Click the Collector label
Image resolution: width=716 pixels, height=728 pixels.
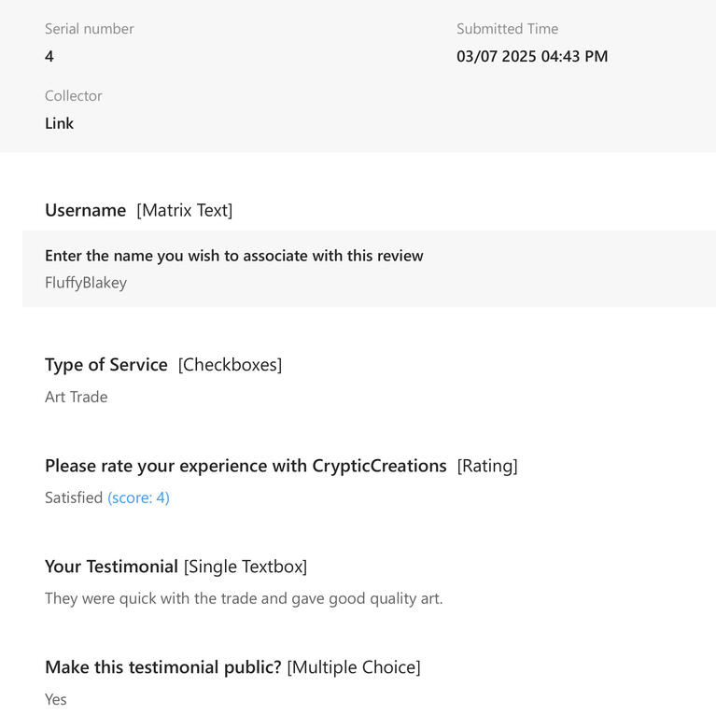[73, 96]
